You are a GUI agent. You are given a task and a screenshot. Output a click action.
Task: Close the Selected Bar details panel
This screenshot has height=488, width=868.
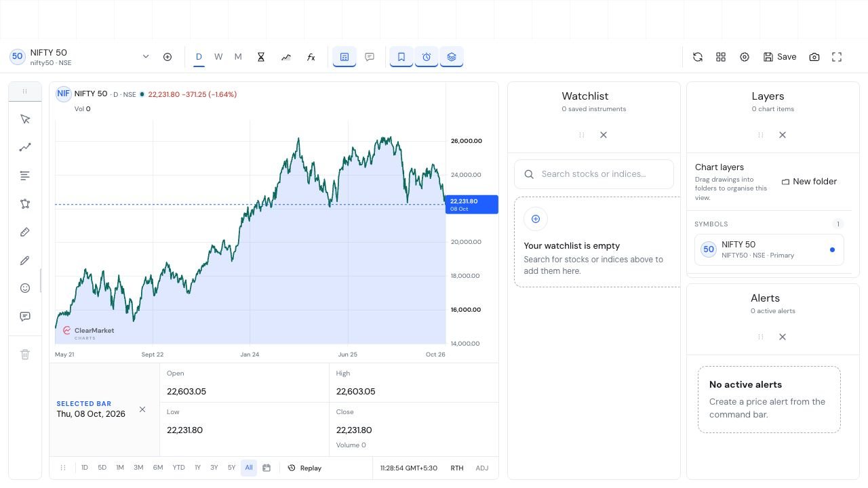pyautogui.click(x=142, y=409)
